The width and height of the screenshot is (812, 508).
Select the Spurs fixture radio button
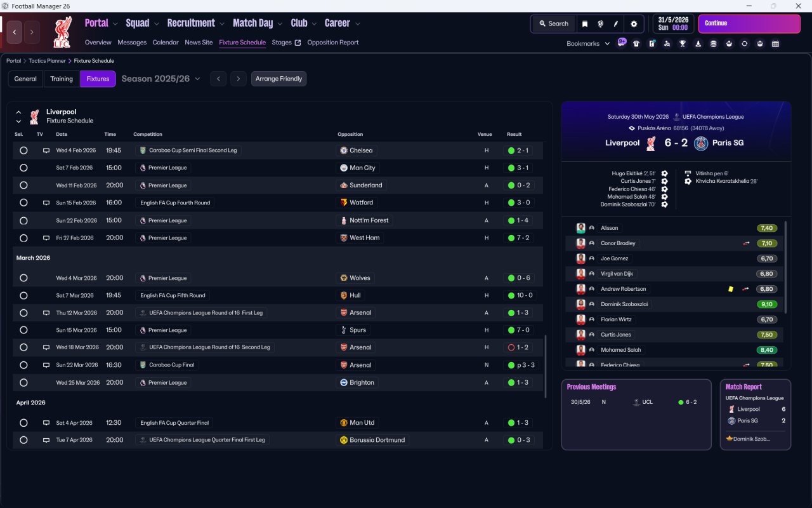click(23, 330)
